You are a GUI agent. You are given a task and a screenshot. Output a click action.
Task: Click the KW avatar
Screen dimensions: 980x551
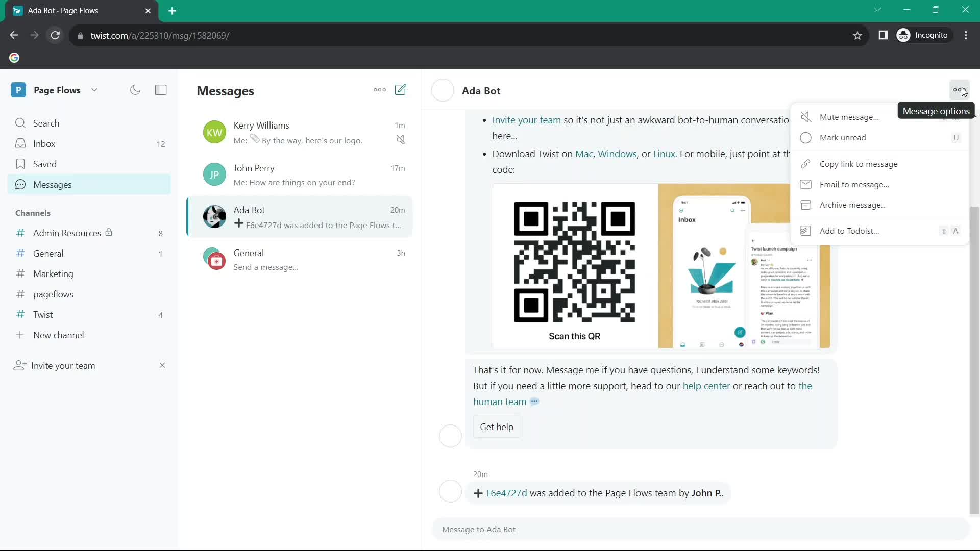(214, 132)
